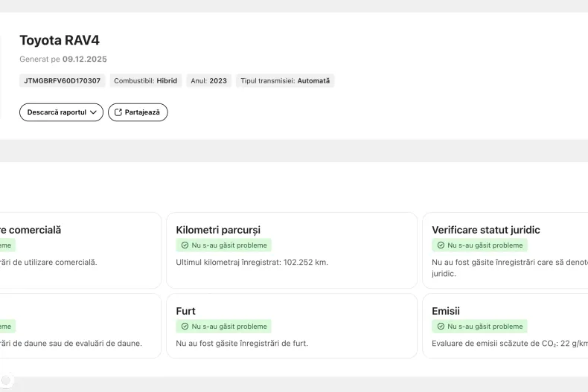588x392 pixels.
Task: Click the share icon in Partajează button
Action: [x=118, y=112]
